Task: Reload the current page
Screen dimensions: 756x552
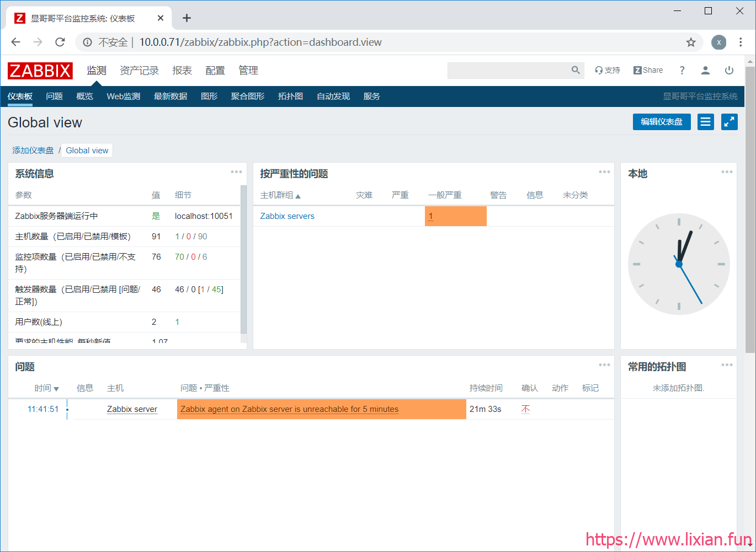Action: pyautogui.click(x=60, y=42)
